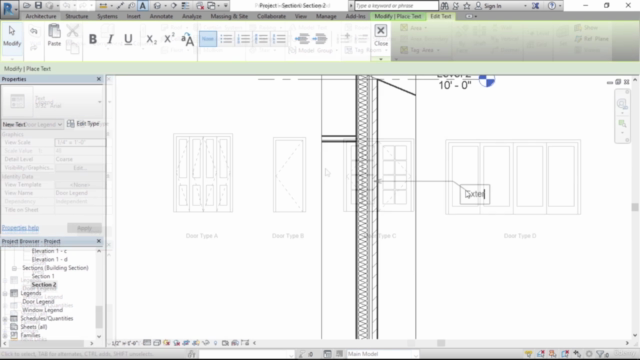This screenshot has width=640, height=360.
Task: Click the Subscription Center icon beside binoculars
Action: pos(456,6)
